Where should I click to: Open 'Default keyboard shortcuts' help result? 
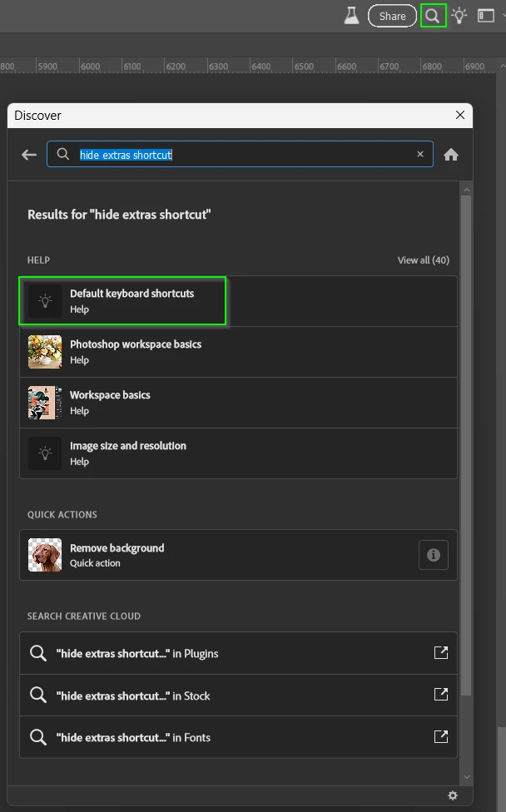(238, 301)
